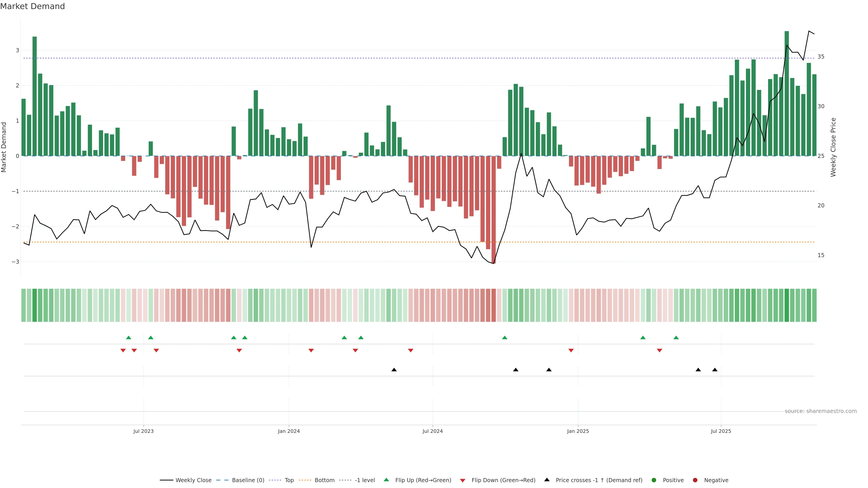Viewport: 868px width, 488px height.
Task: Click the last black price-cross triangle marker
Action: pyautogui.click(x=715, y=370)
